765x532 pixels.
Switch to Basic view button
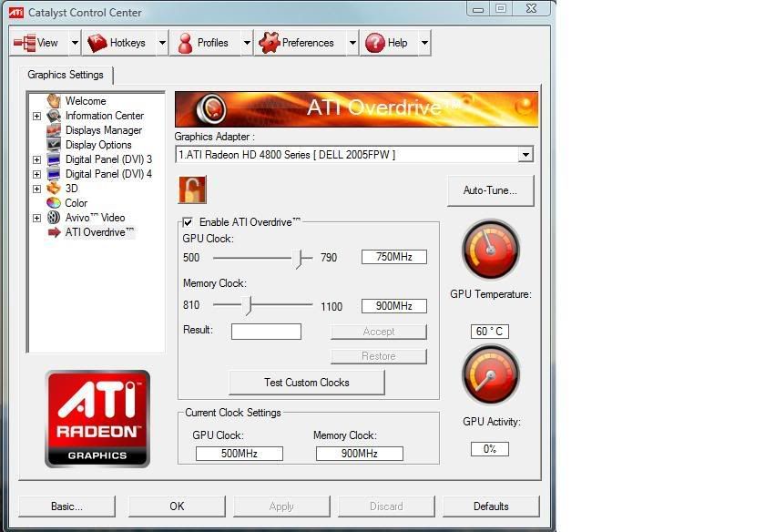coord(66,506)
